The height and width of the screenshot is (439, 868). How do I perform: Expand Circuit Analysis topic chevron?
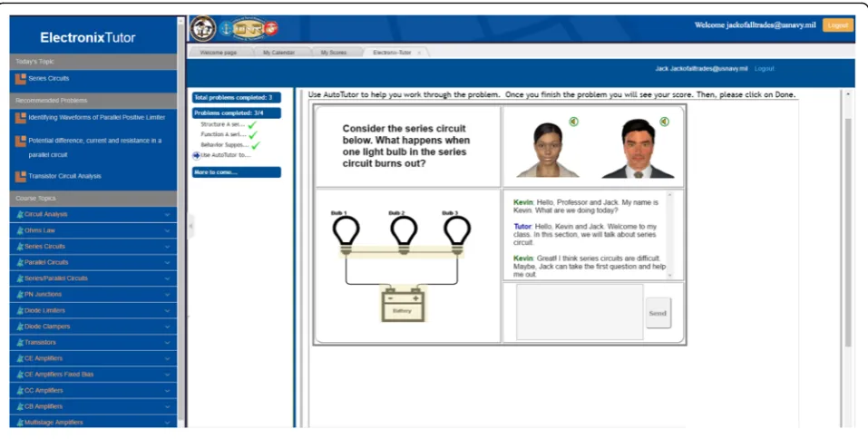(x=167, y=215)
